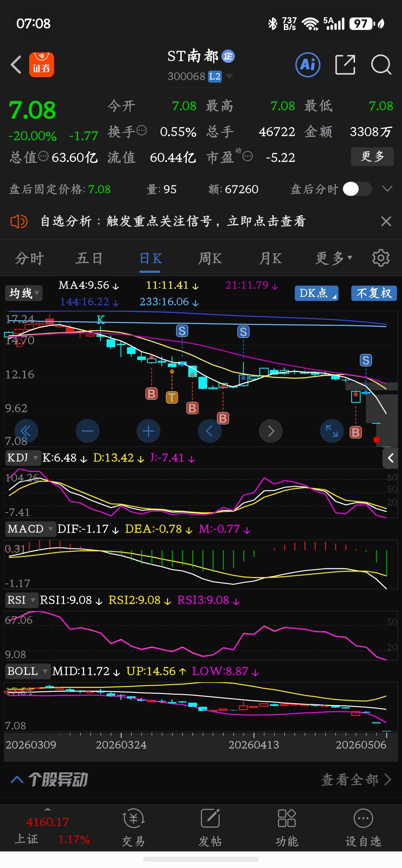This screenshot has width=402, height=868.
Task: Switch to the 分时 tab
Action: tap(30, 258)
